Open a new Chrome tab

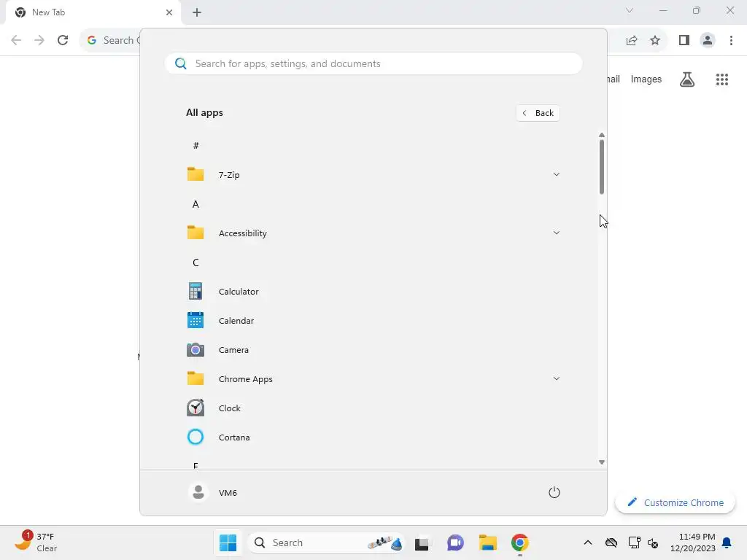(197, 12)
